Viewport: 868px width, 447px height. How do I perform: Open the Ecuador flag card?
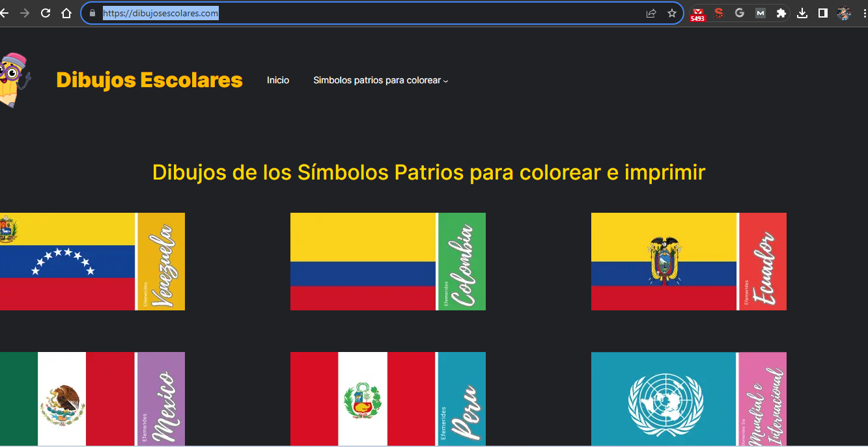689,262
